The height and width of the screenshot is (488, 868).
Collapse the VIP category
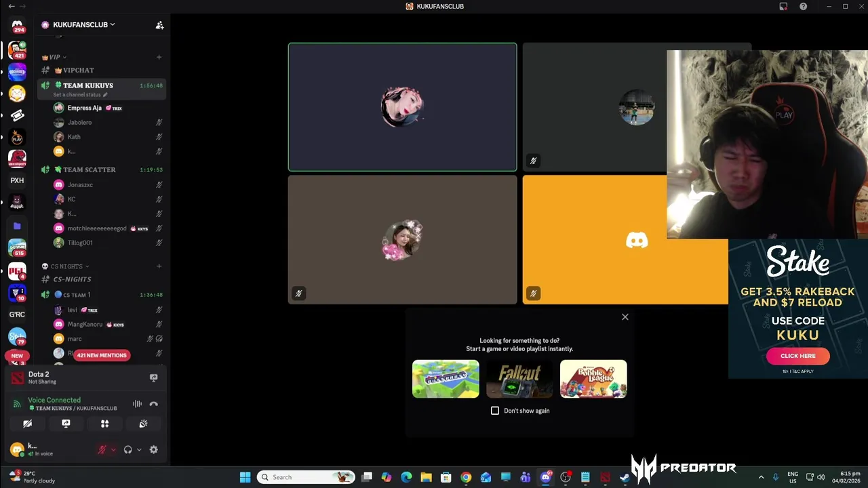(54, 57)
